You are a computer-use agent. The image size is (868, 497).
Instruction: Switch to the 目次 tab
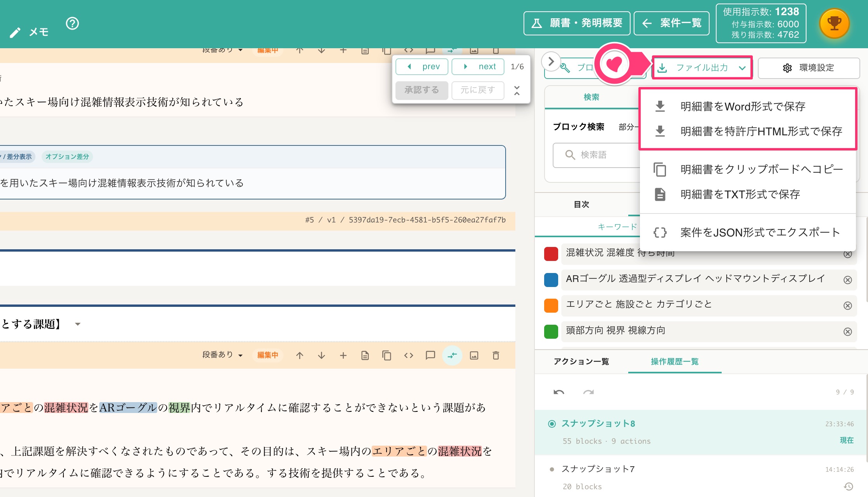(x=582, y=205)
